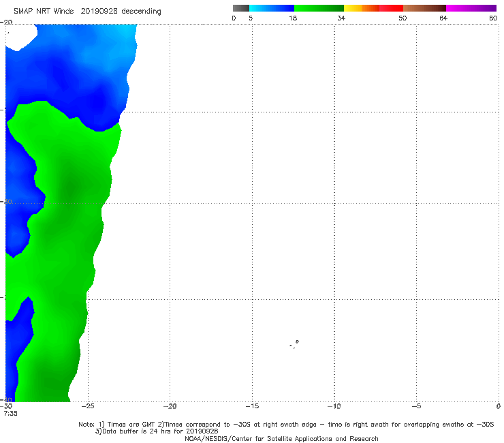Click the note 'Data buffer is 24 hrs'
This screenshot has width=504, height=443.
point(157,431)
